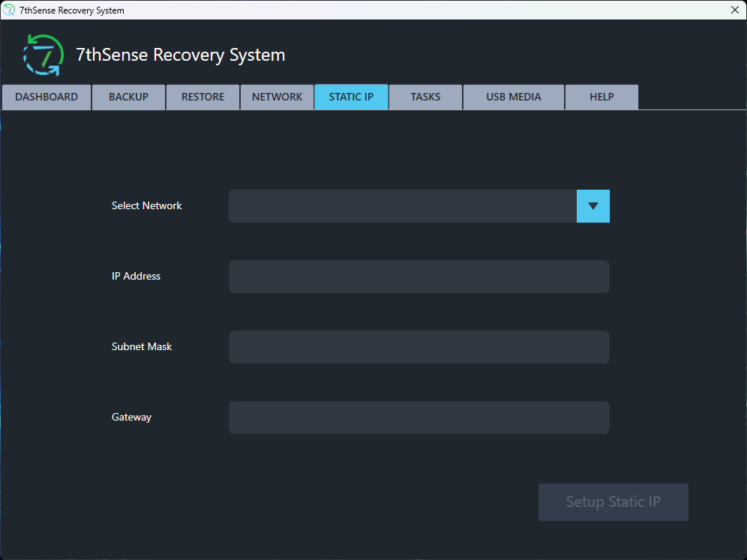
Task: Expand the Select Network dropdown arrow
Action: pyautogui.click(x=593, y=206)
